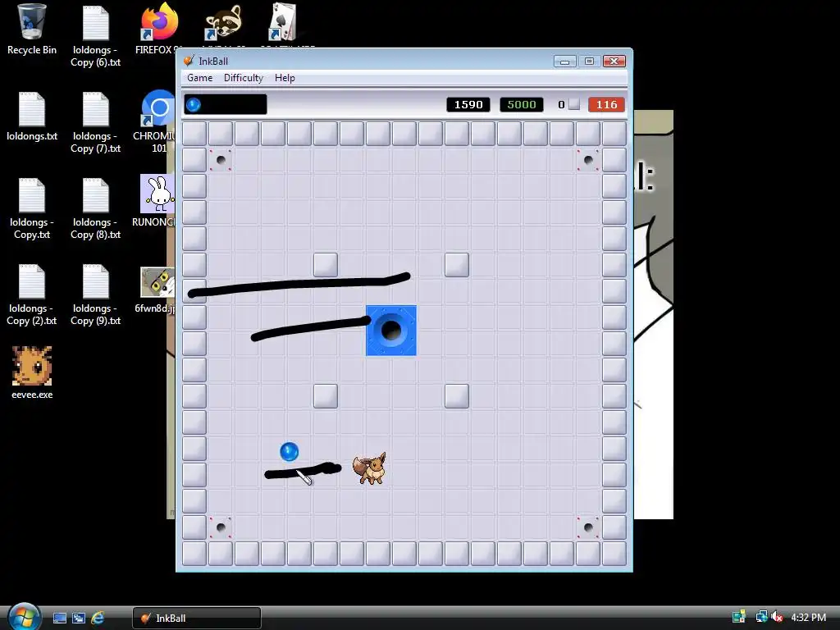Open the Difficulty menu
840x630 pixels.
[x=243, y=78]
